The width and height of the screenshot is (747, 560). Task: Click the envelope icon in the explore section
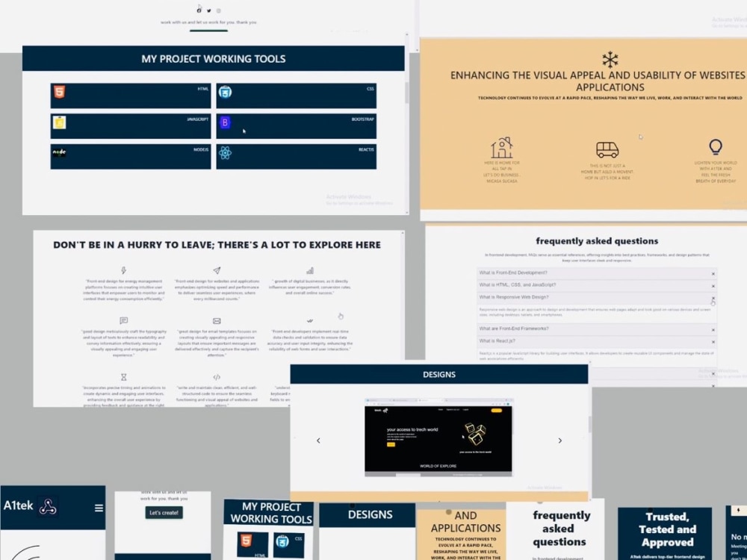pyautogui.click(x=217, y=321)
